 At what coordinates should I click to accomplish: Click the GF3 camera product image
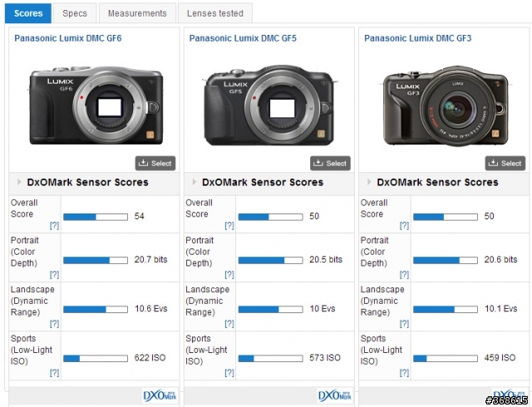click(446, 106)
